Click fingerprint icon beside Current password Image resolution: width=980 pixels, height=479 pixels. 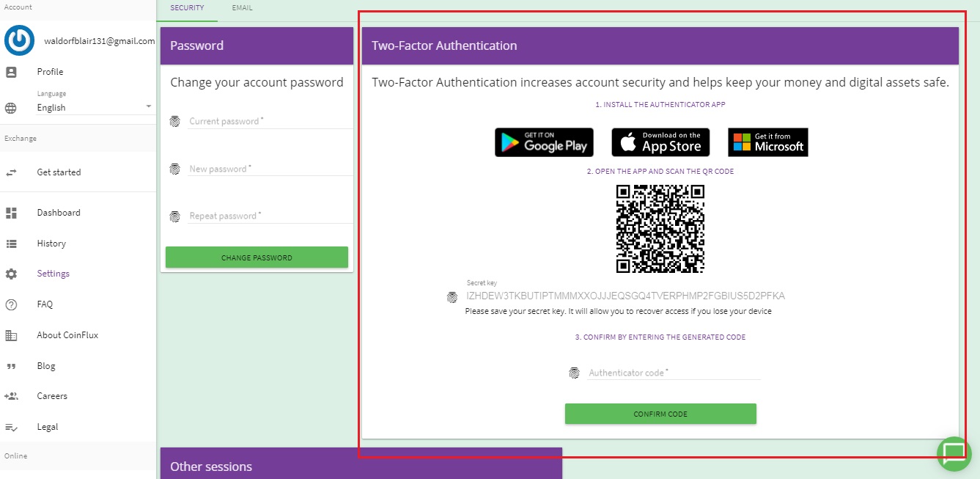pyautogui.click(x=174, y=122)
